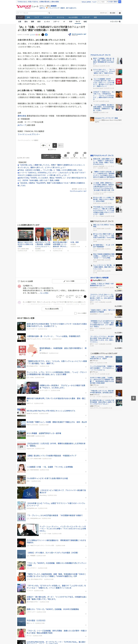This screenshot has width=138, height=644.
Task: Share the article on Facebook
Action: 46,35
